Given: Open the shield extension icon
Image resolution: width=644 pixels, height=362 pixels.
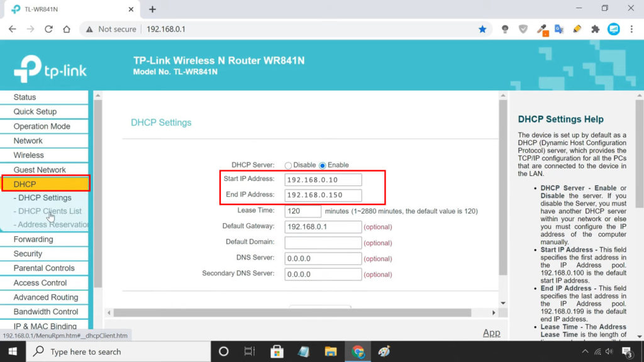Looking at the screenshot, I should (x=523, y=29).
